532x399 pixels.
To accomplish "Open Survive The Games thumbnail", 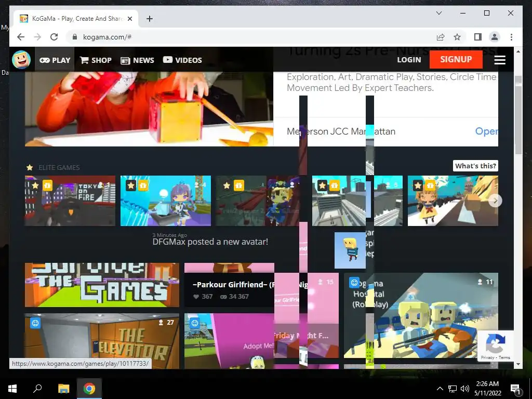I will pyautogui.click(x=102, y=285).
